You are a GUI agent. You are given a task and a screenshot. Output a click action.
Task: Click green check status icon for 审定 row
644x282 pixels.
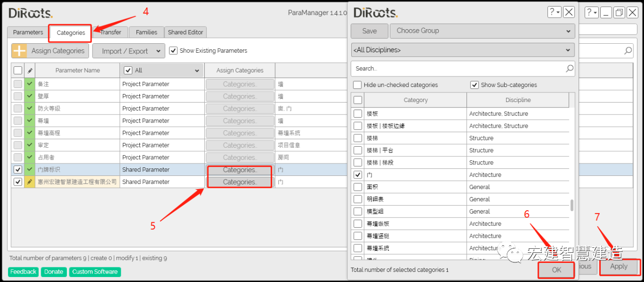click(x=30, y=145)
